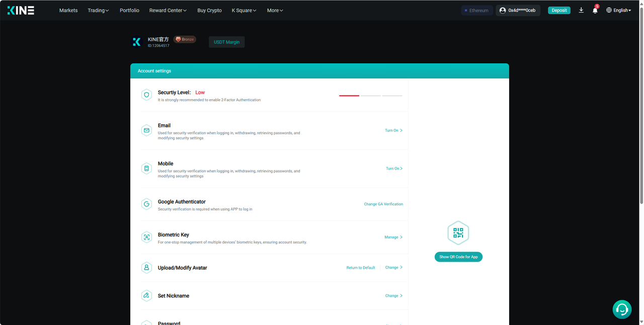Screen dimensions: 644x325
Task: Click the QR code hexagon icon
Action: [458, 233]
